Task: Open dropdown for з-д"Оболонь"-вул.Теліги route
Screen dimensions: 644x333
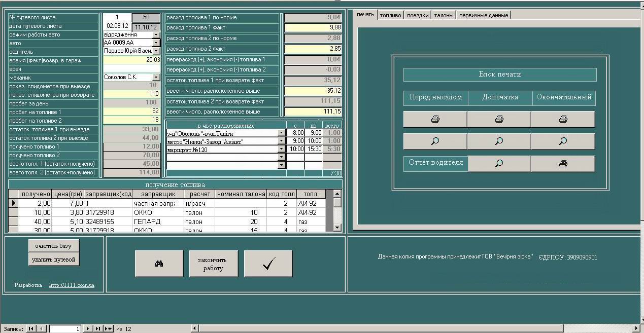Action: [282, 133]
